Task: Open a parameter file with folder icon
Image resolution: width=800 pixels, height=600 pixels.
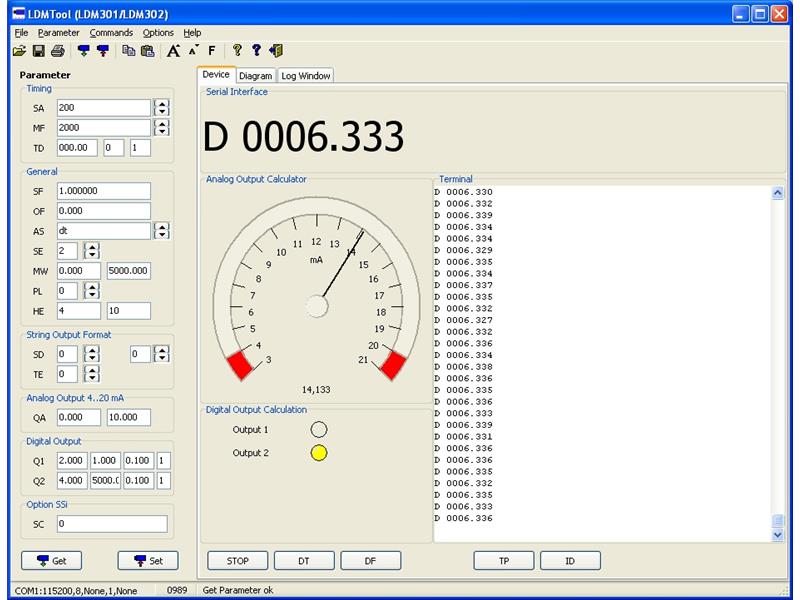Action: click(19, 51)
